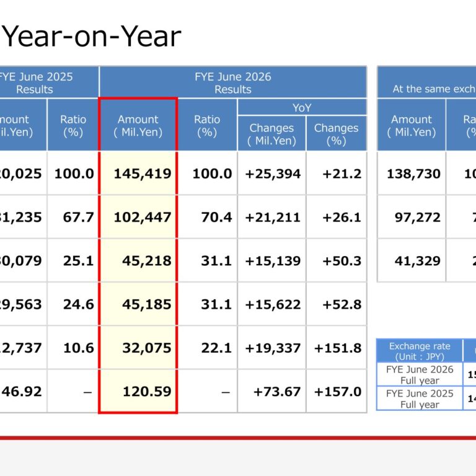Select the +26.1 percent change cell
476x476 pixels.
tap(337, 217)
